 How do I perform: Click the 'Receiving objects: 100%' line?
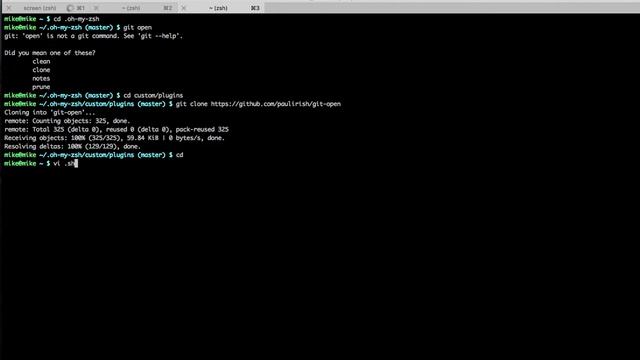click(114, 138)
